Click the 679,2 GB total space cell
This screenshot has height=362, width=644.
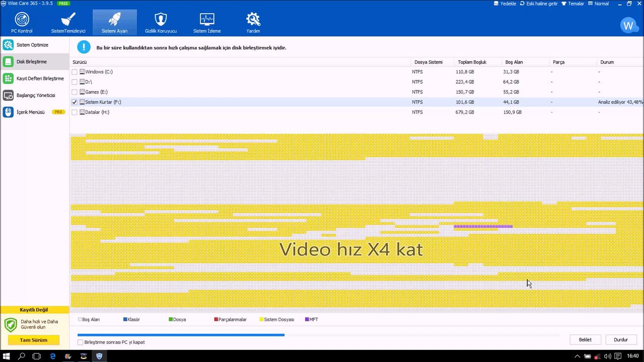(465, 112)
